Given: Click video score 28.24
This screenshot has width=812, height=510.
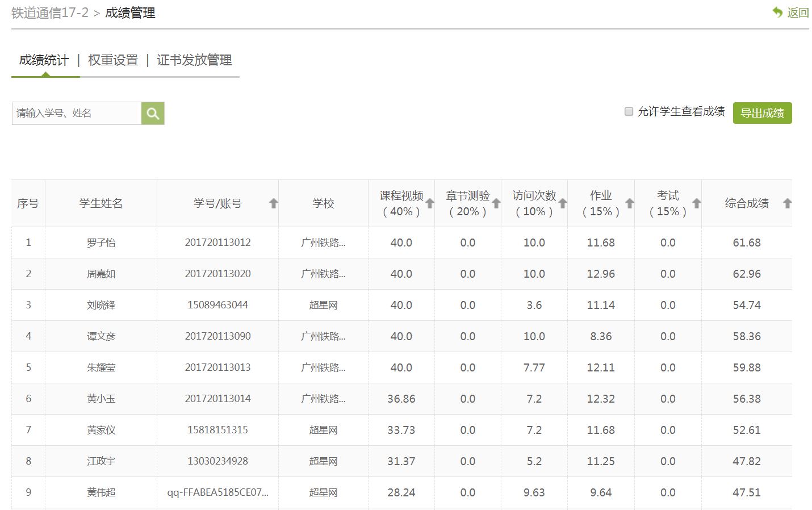Looking at the screenshot, I should pyautogui.click(x=401, y=492).
